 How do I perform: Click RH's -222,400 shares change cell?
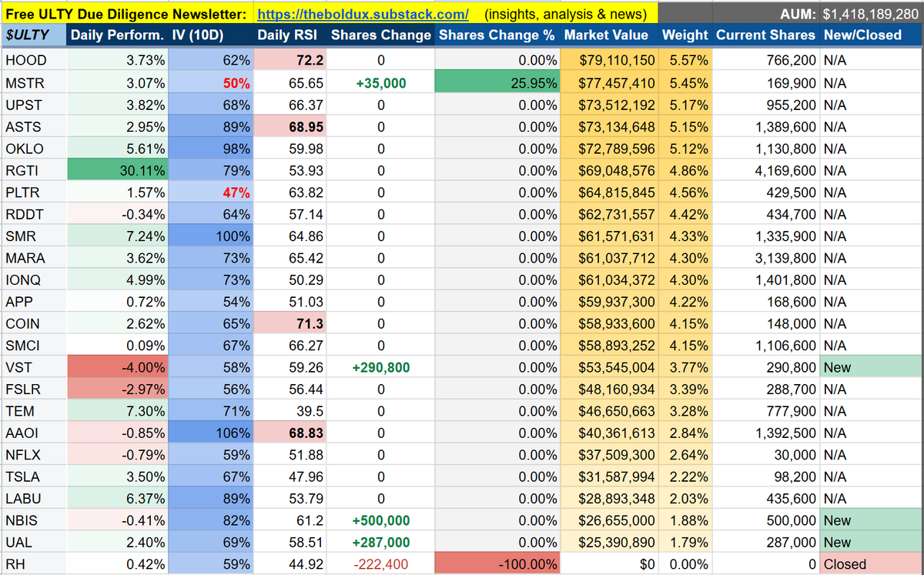tap(380, 564)
